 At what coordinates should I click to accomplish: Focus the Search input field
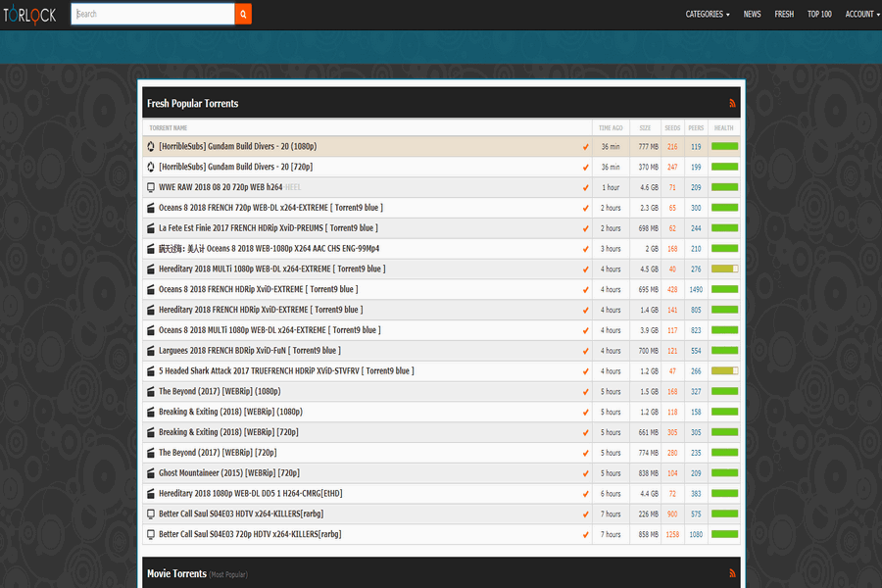click(153, 14)
